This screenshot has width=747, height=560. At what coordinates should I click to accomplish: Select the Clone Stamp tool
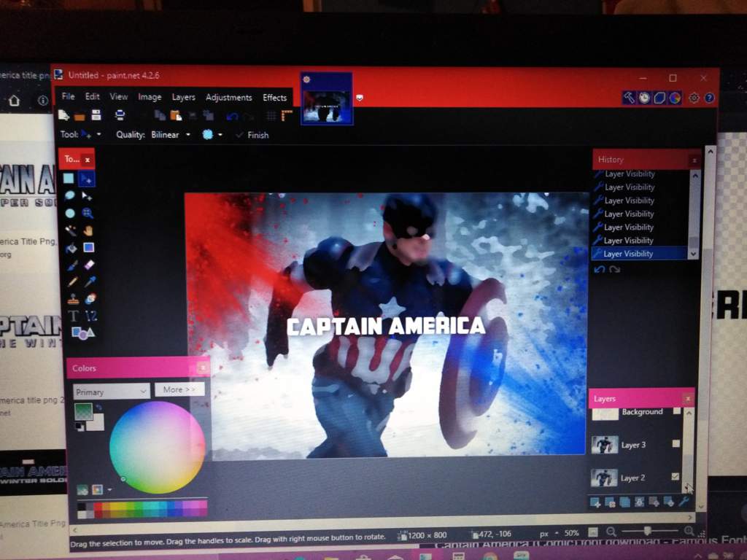[x=72, y=299]
